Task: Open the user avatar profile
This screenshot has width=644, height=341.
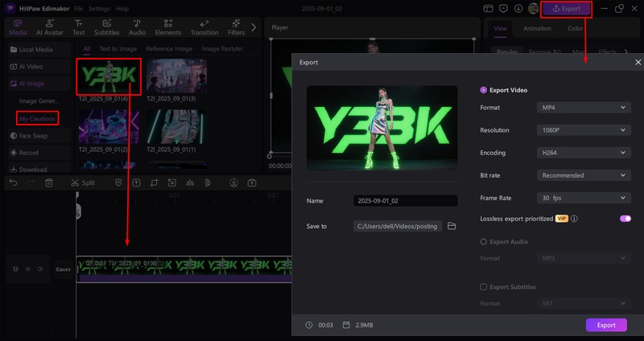Action: (x=533, y=9)
